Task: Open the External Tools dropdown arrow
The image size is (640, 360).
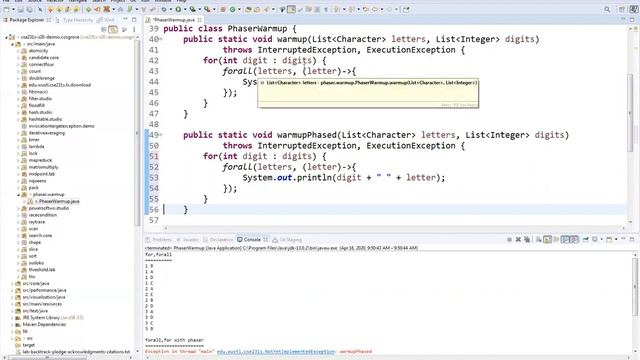Action: (x=214, y=9)
